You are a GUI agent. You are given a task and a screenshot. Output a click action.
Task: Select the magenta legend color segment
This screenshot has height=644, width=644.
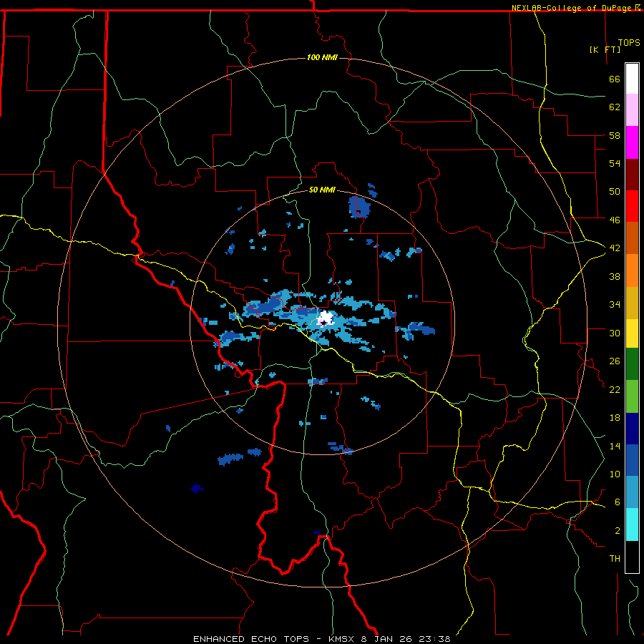(x=632, y=142)
